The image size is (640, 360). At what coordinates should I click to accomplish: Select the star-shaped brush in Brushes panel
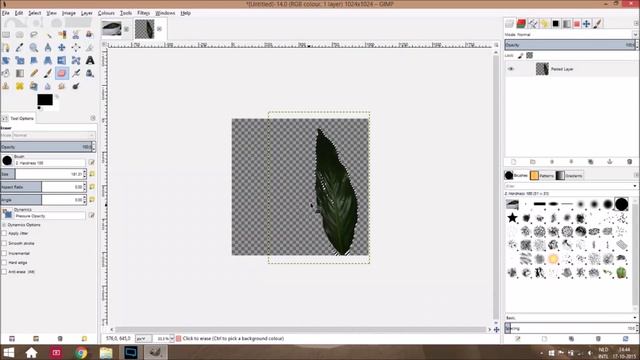[512, 218]
